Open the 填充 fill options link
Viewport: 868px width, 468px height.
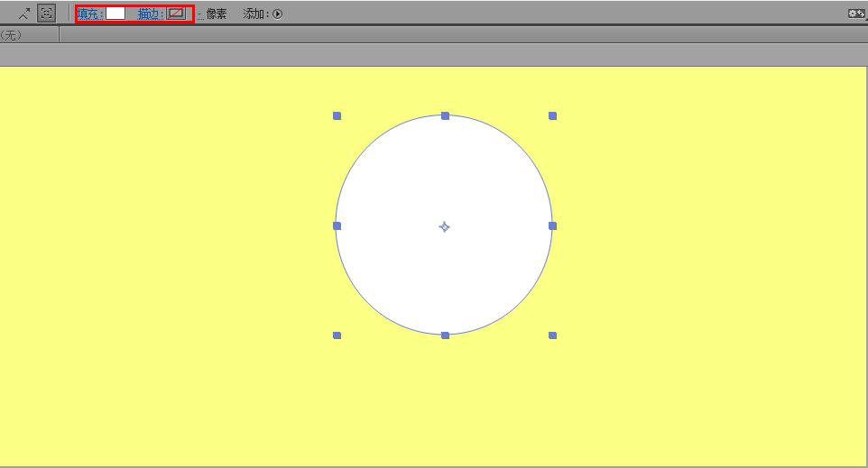point(89,14)
